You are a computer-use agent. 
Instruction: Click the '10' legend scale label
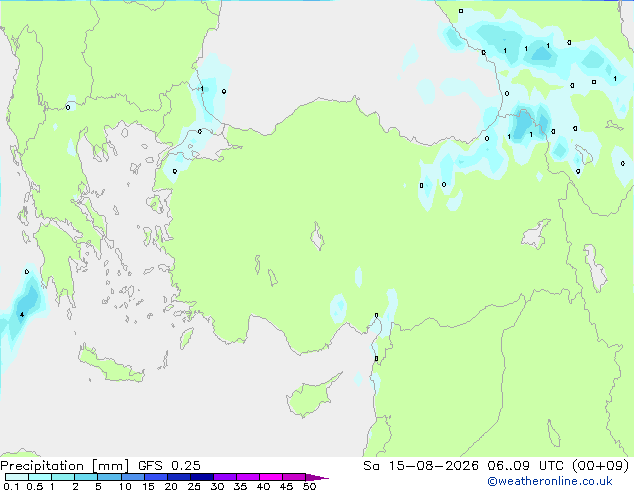pyautogui.click(x=125, y=486)
